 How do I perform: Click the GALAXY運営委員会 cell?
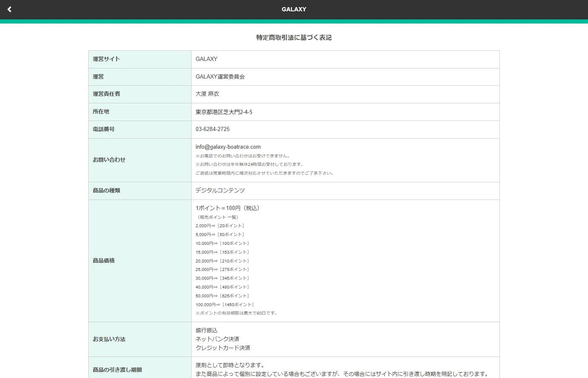click(x=220, y=77)
